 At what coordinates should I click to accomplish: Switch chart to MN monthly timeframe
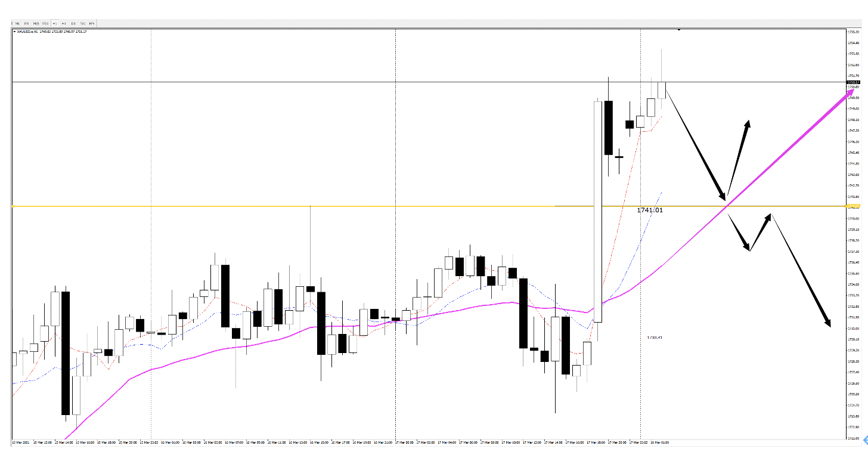point(92,23)
